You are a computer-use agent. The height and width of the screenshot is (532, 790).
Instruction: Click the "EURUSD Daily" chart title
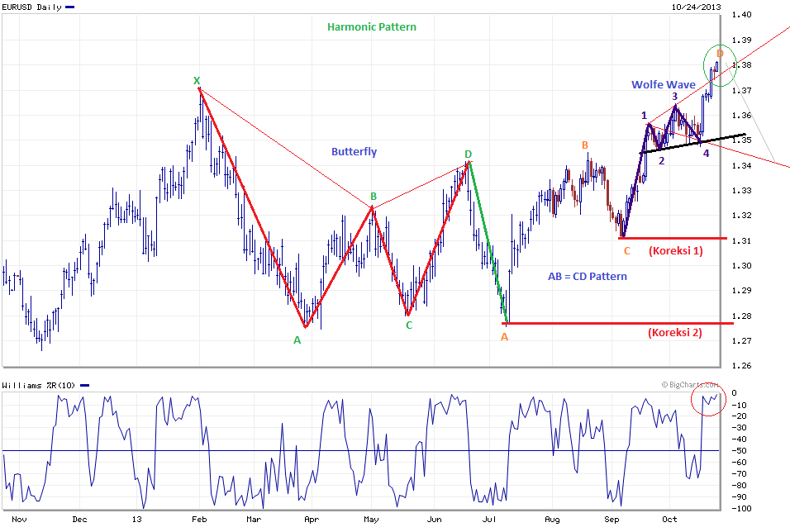coord(31,7)
